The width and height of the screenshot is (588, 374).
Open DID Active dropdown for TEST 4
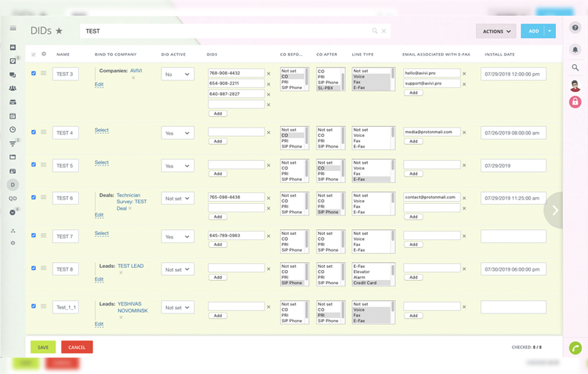click(177, 133)
